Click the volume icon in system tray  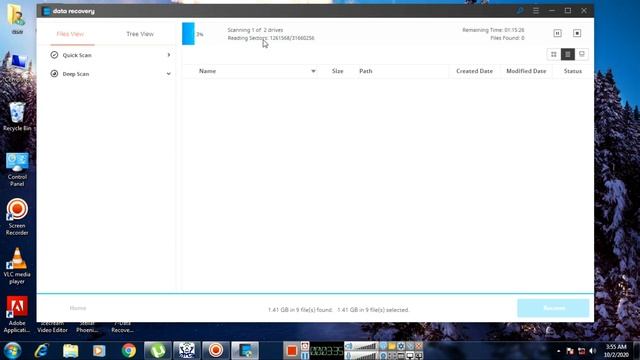coord(593,351)
